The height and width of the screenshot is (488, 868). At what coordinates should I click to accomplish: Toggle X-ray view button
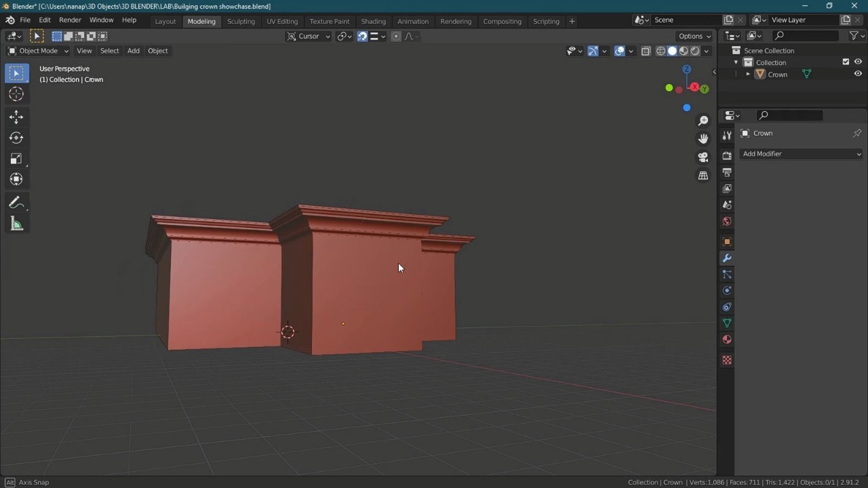click(646, 51)
